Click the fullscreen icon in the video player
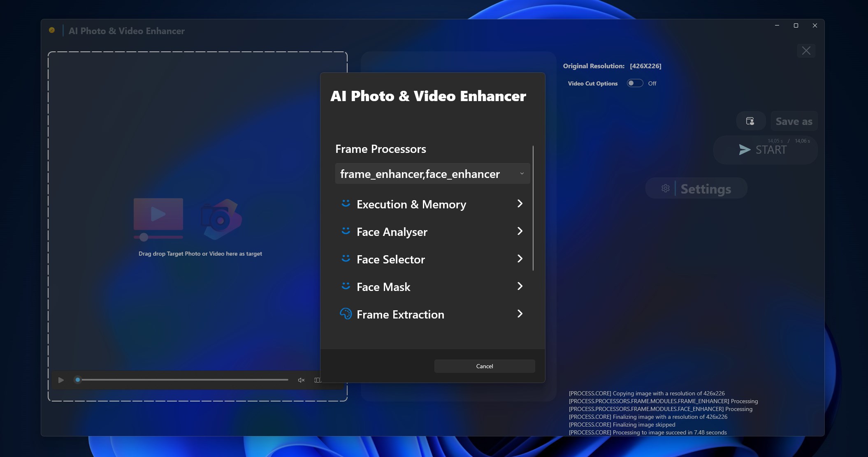This screenshot has width=868, height=457. pyautogui.click(x=317, y=380)
